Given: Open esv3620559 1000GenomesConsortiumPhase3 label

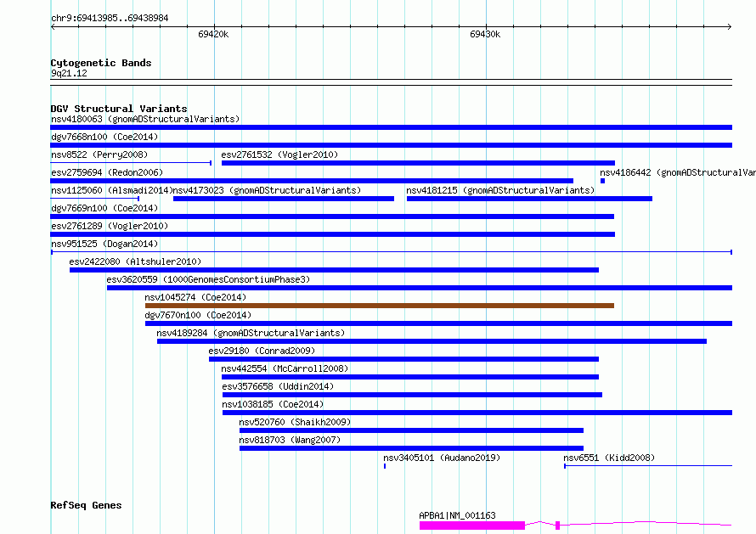Looking at the screenshot, I should (x=208, y=279).
